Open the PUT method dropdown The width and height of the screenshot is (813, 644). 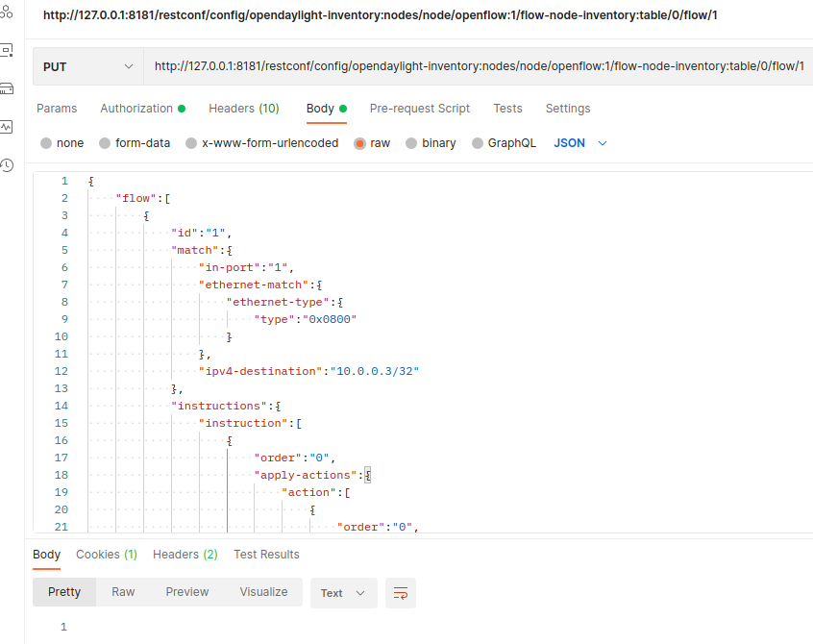(88, 66)
